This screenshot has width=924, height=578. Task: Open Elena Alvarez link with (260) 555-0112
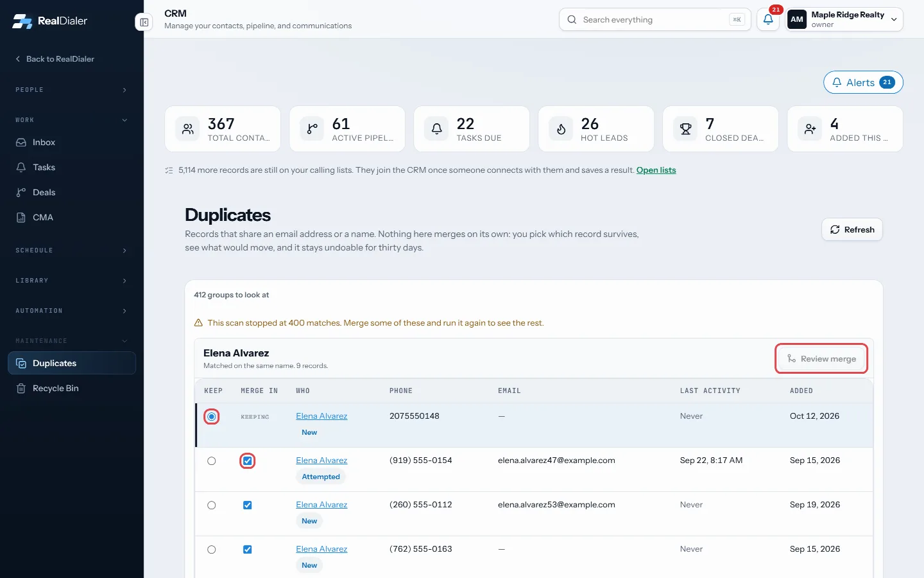coord(321,505)
